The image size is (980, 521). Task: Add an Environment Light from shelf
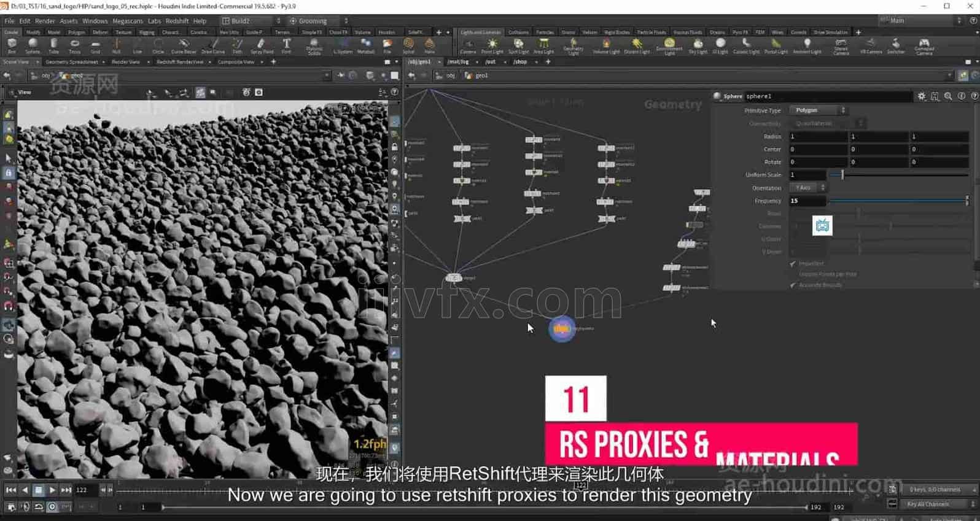(x=669, y=47)
